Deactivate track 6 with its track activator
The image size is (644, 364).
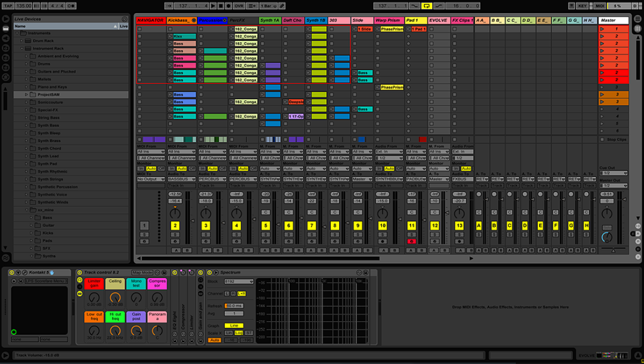(x=289, y=226)
